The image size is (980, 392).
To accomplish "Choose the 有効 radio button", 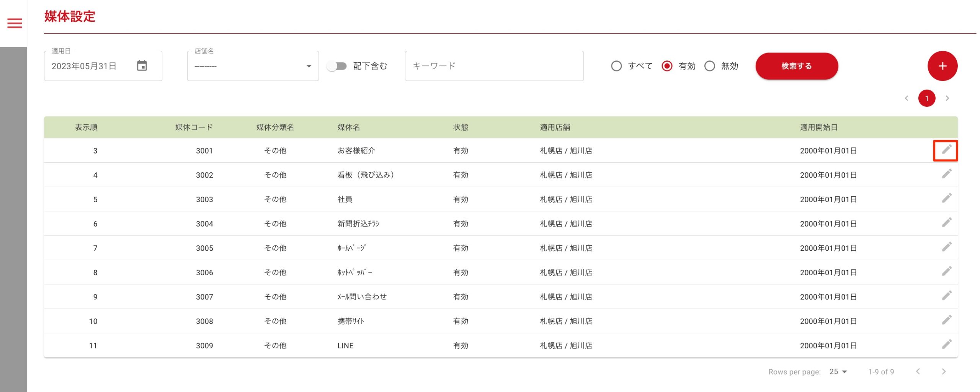I will pyautogui.click(x=667, y=66).
